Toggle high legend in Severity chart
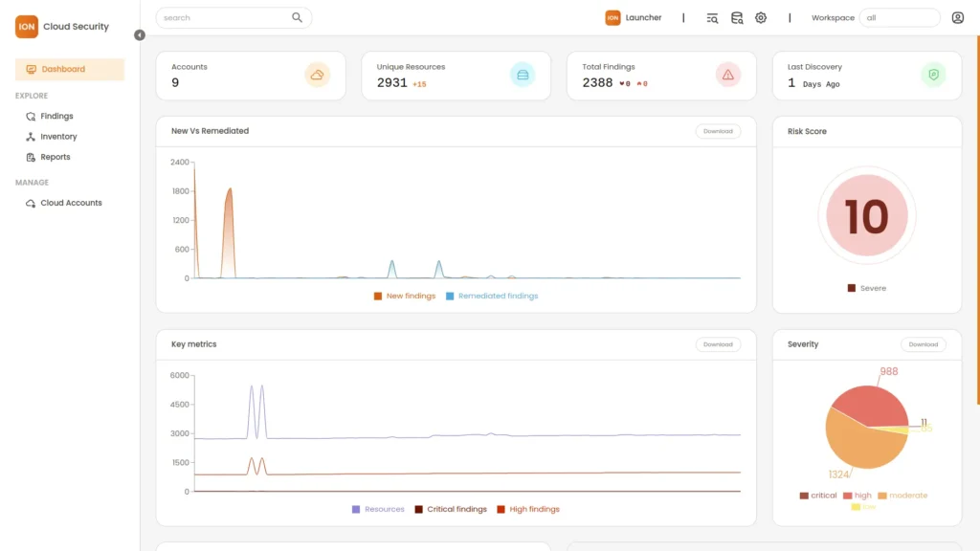980x551 pixels. point(857,496)
